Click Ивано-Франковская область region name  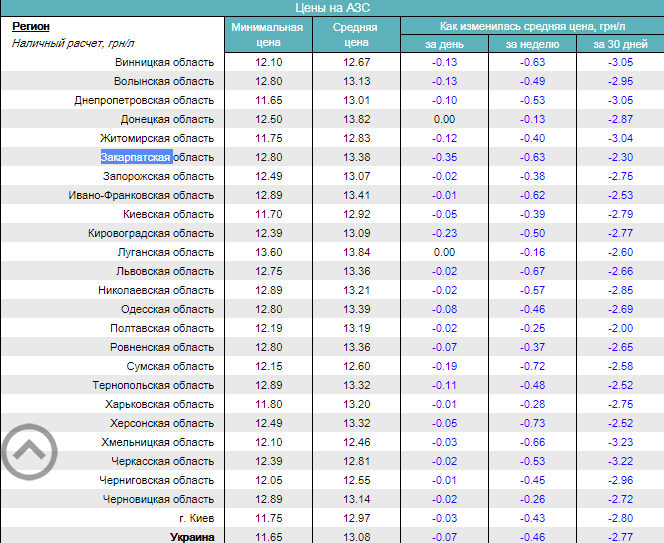(142, 195)
